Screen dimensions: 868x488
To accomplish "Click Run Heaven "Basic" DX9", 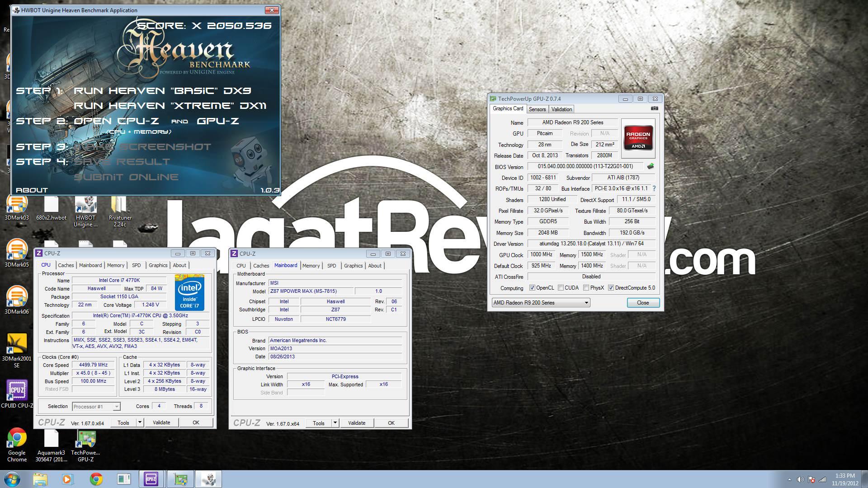I will click(x=162, y=90).
